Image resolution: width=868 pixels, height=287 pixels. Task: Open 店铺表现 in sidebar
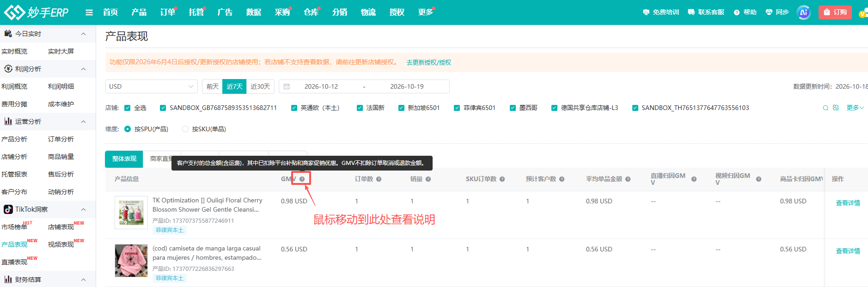pyautogui.click(x=61, y=227)
